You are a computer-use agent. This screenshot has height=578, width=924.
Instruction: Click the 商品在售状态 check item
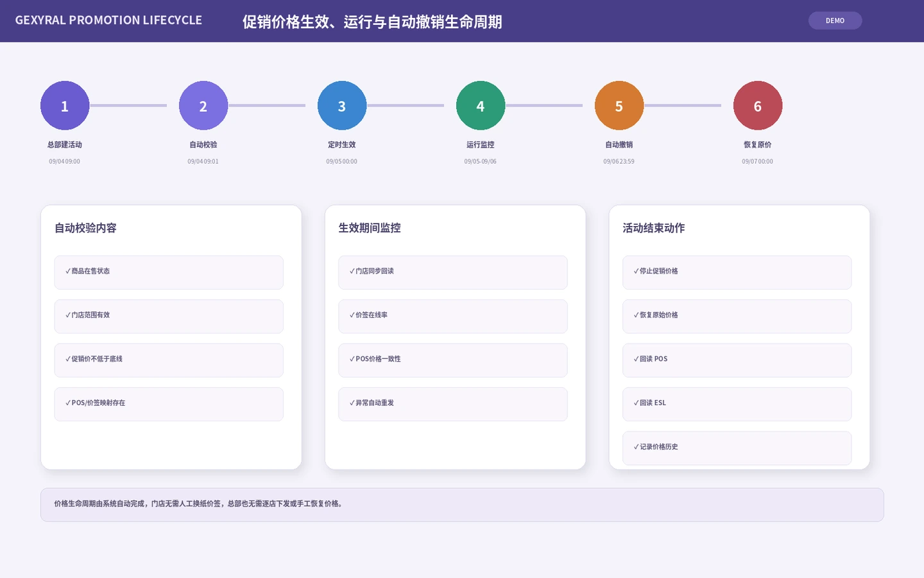169,272
